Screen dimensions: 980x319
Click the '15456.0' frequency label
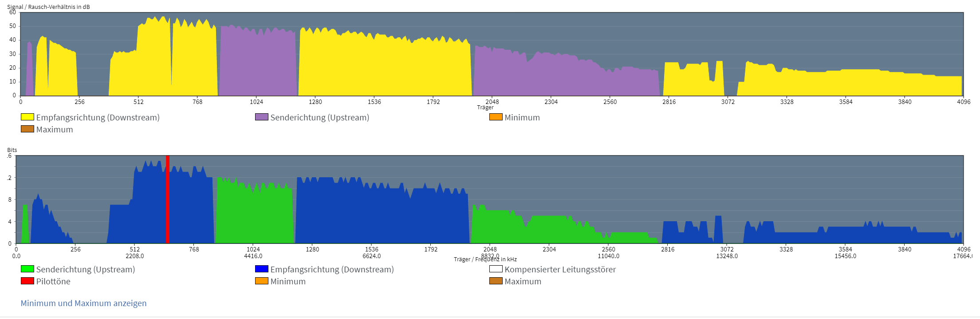(x=846, y=256)
